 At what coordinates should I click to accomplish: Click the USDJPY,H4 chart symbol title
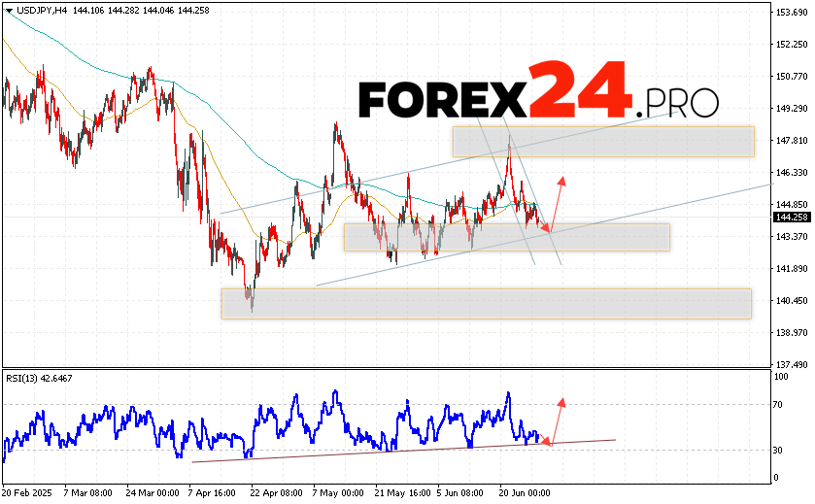(x=41, y=10)
